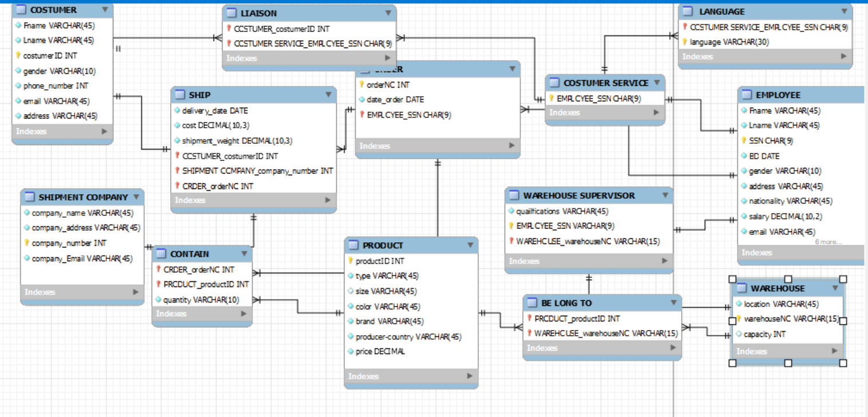This screenshot has height=417, width=868.
Task: Click the '6 more...' link in EMPLOYEE
Action: click(x=828, y=242)
